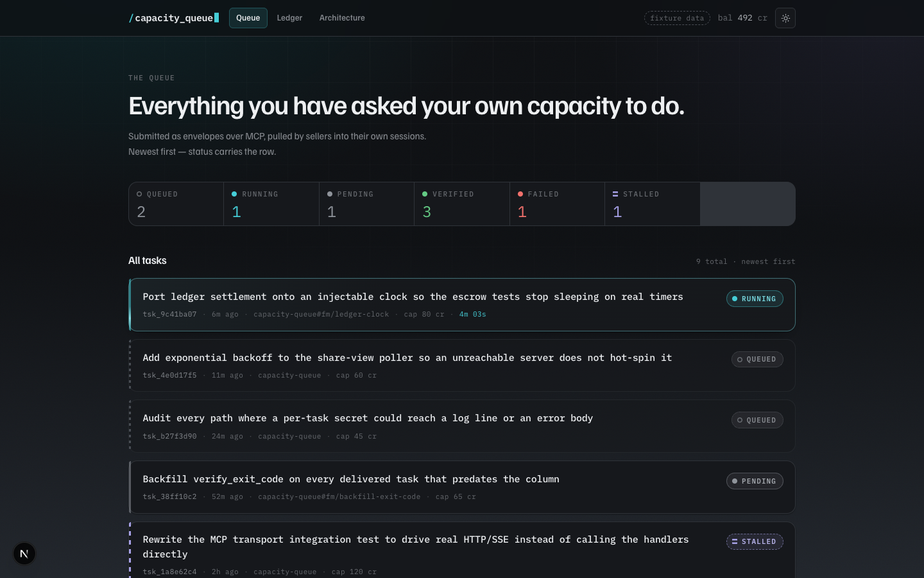Open the Add exponential backoff task
This screenshot has height=578, width=924.
462,365
